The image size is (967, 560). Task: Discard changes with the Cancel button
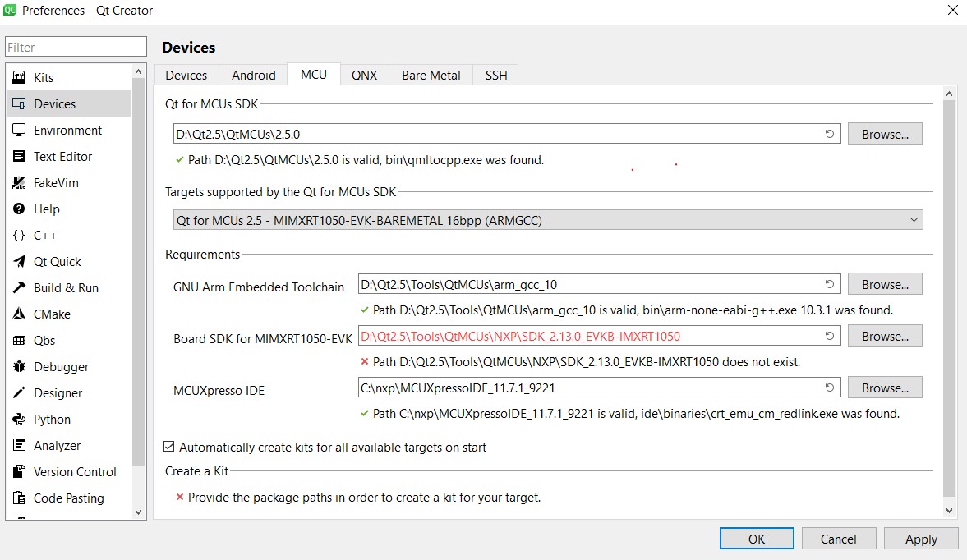point(839,539)
